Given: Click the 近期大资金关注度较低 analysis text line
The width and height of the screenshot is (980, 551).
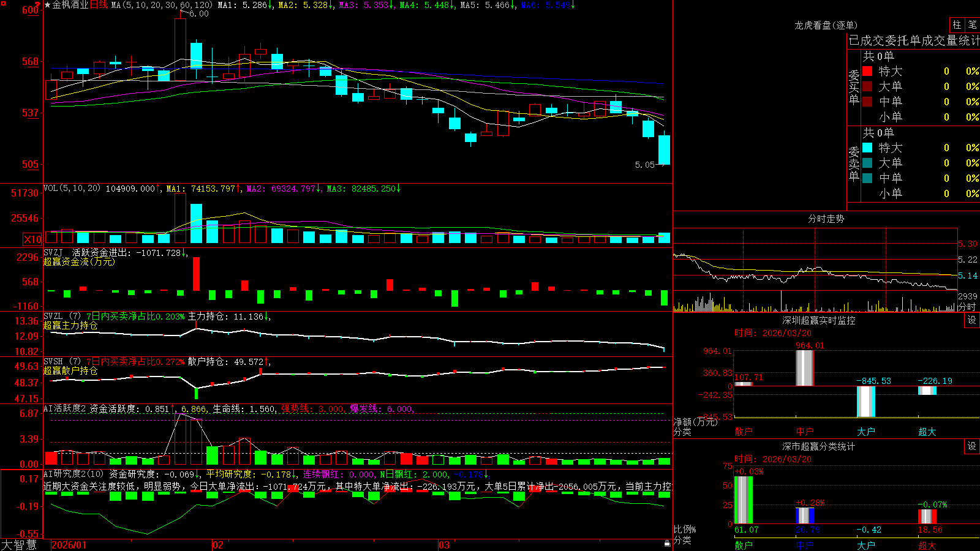Looking at the screenshot, I should point(357,486).
